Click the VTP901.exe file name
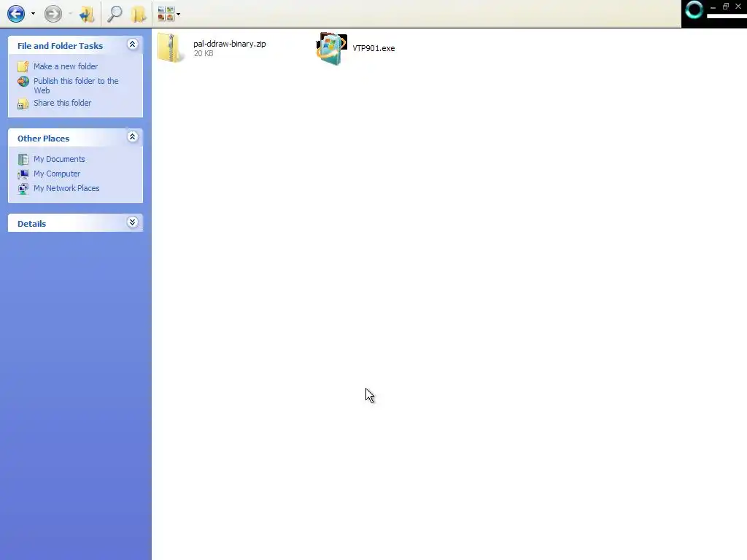This screenshot has height=560, width=747. pos(373,48)
